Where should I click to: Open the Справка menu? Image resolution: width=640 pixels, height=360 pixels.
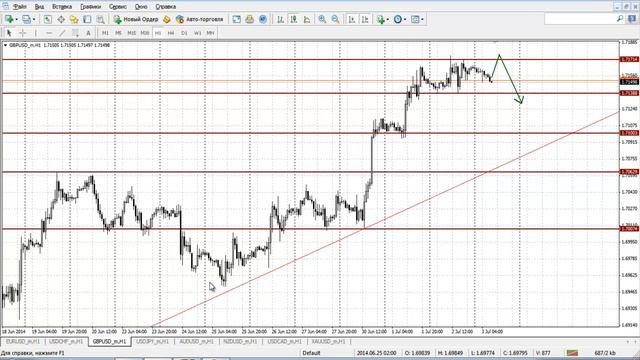click(166, 7)
